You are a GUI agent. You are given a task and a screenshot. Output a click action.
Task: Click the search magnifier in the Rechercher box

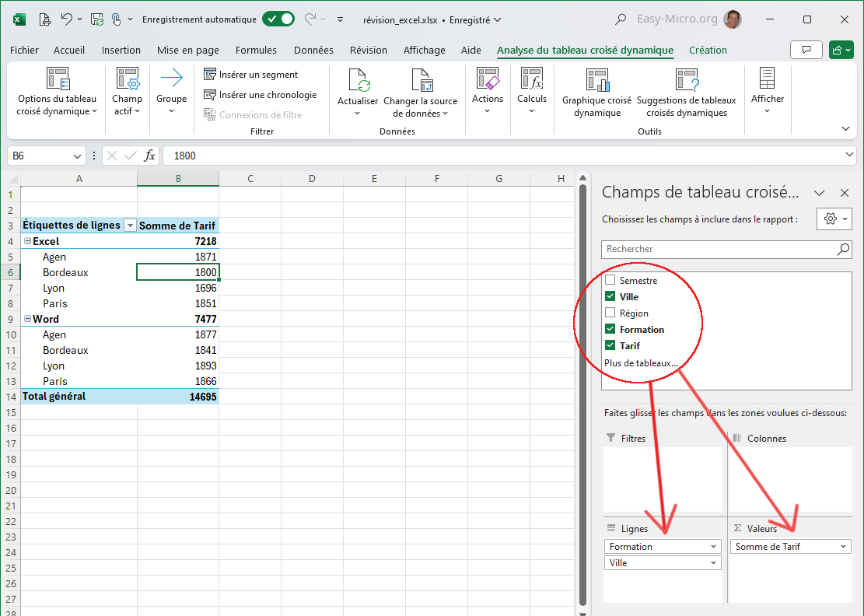click(843, 249)
